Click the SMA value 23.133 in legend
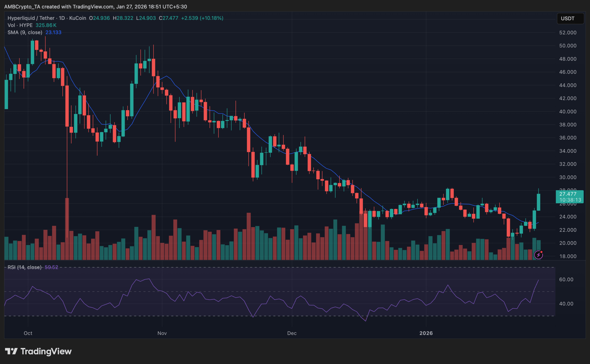 click(53, 32)
